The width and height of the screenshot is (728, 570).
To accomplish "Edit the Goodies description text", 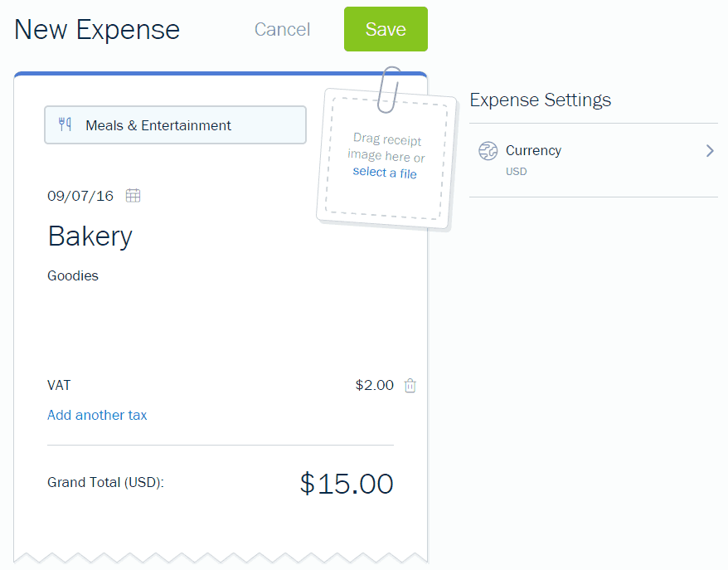I will coord(72,275).
